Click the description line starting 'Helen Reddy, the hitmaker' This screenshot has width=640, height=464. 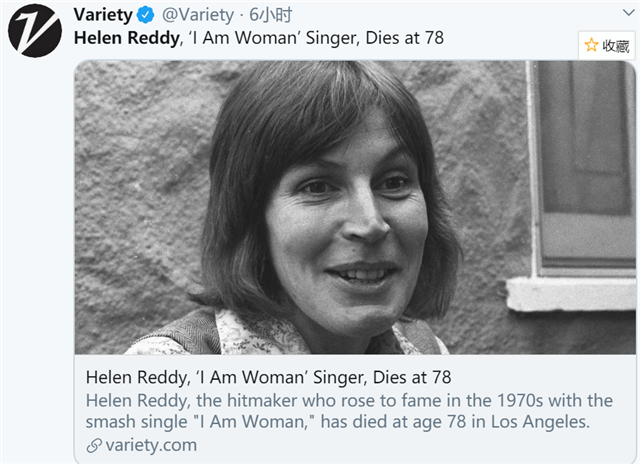click(349, 401)
